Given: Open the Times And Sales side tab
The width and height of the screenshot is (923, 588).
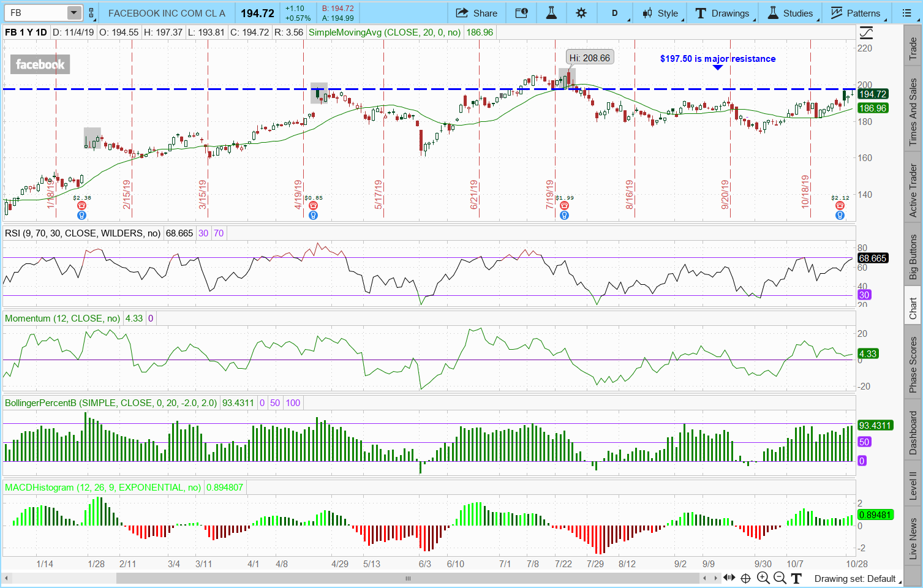Looking at the screenshot, I should click(x=913, y=112).
